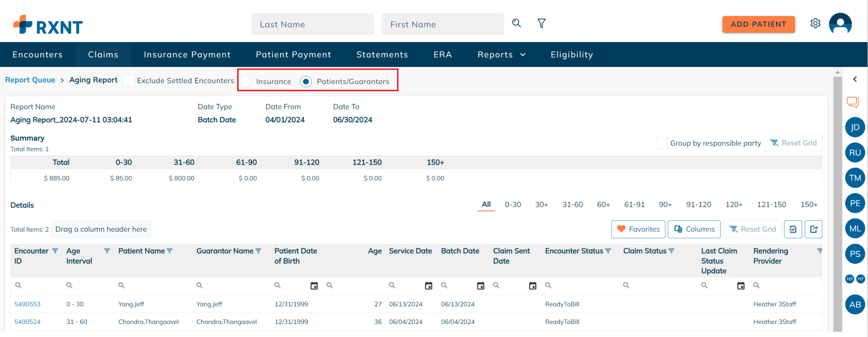The image size is (868, 337).
Task: Click the ADD PATIENT button
Action: (758, 24)
